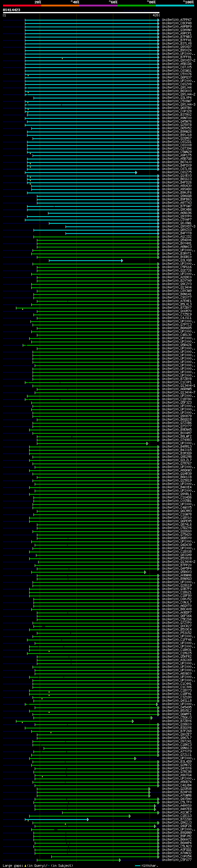Image resolution: width=197 pixels, height=868 pixels.
Task: Click the UniRef100_C0P3Z8 label
Action: click(176, 111)
